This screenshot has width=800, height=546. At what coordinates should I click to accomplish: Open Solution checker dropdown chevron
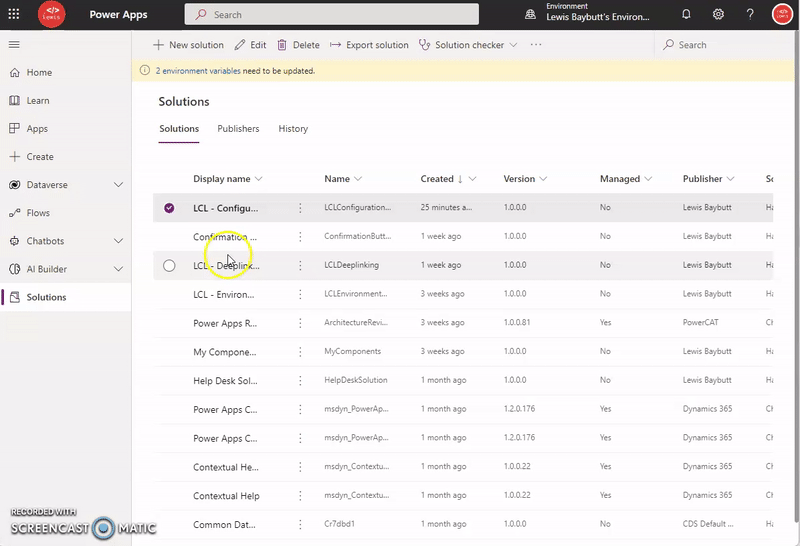[513, 45]
